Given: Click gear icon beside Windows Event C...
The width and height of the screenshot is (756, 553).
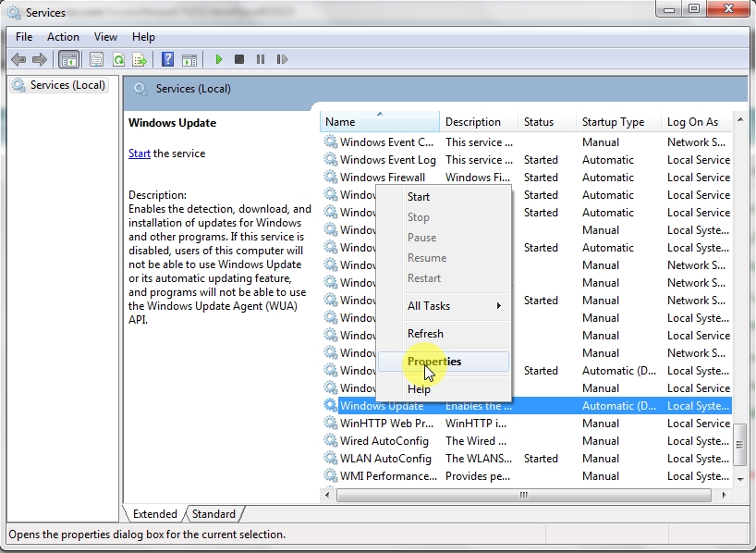Looking at the screenshot, I should click(x=330, y=141).
